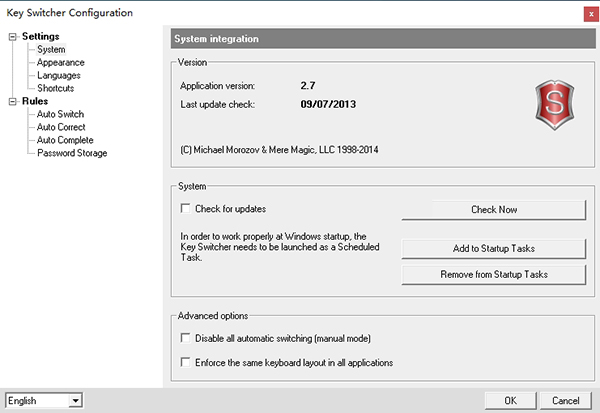The width and height of the screenshot is (600, 413).
Task: Open the Auto Correct rules page
Action: point(61,127)
